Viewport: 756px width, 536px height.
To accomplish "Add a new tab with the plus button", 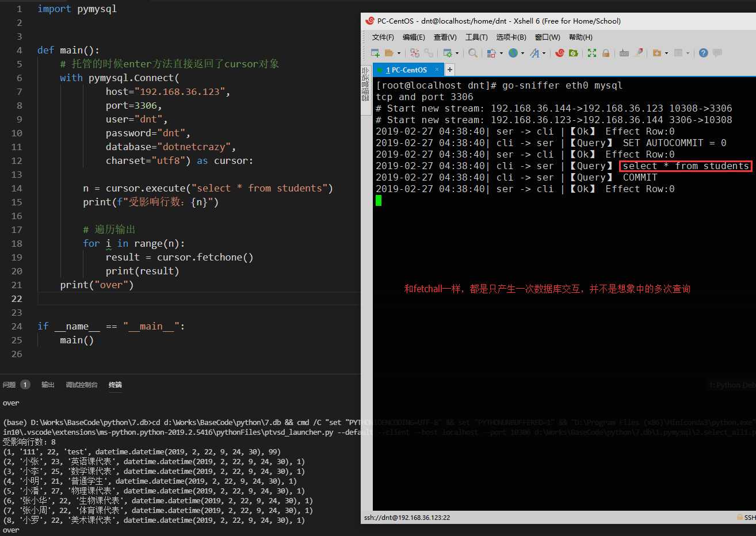I will point(450,70).
